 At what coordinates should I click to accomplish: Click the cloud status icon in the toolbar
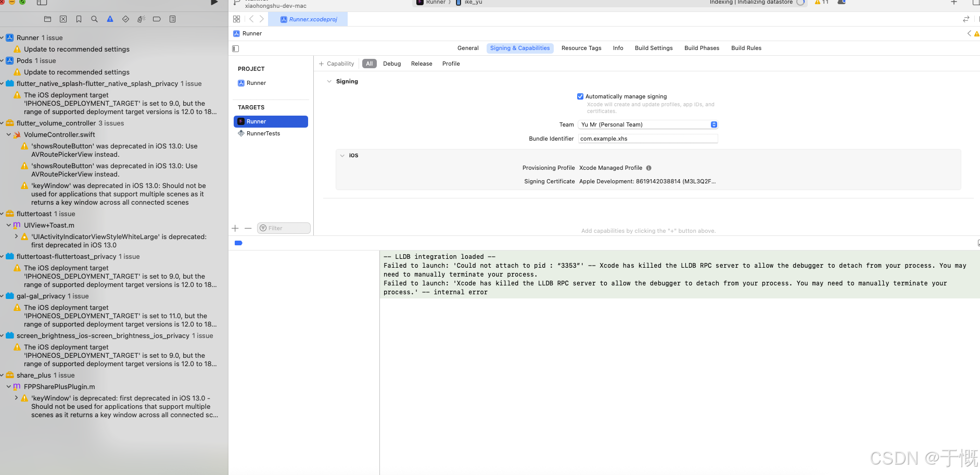(841, 3)
